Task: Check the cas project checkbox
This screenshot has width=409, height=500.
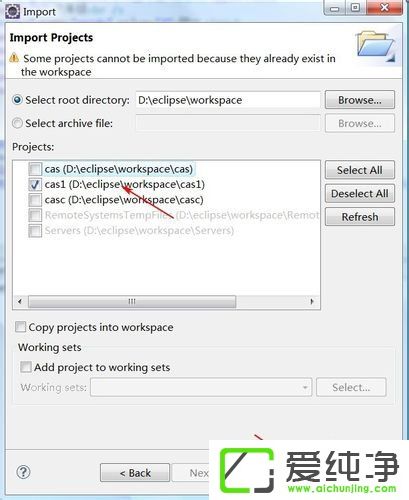Action: [x=35, y=169]
